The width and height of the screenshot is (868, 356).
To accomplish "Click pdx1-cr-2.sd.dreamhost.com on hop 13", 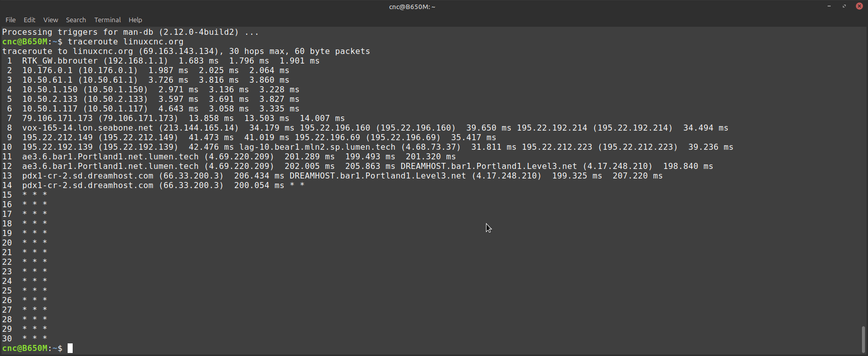I will [x=87, y=176].
